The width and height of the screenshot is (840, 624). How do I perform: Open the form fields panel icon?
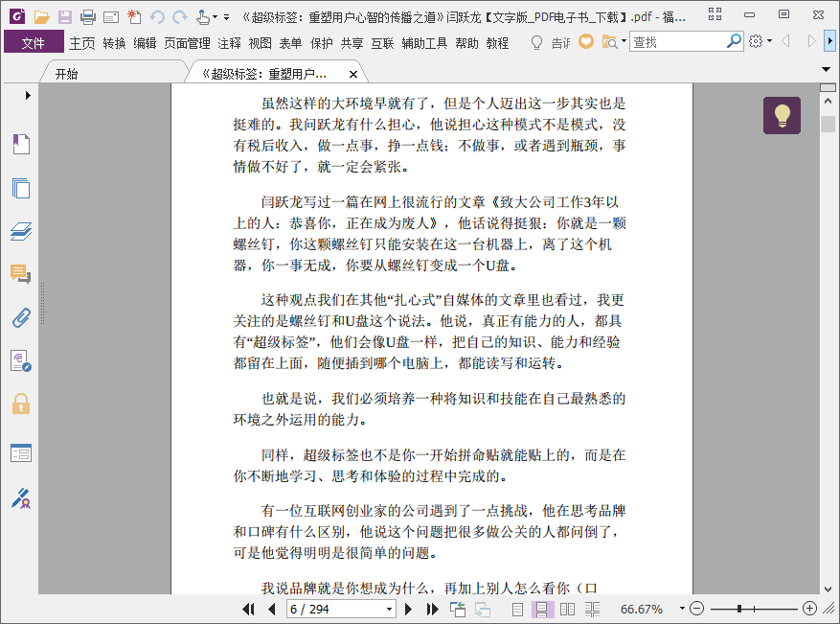click(x=21, y=453)
